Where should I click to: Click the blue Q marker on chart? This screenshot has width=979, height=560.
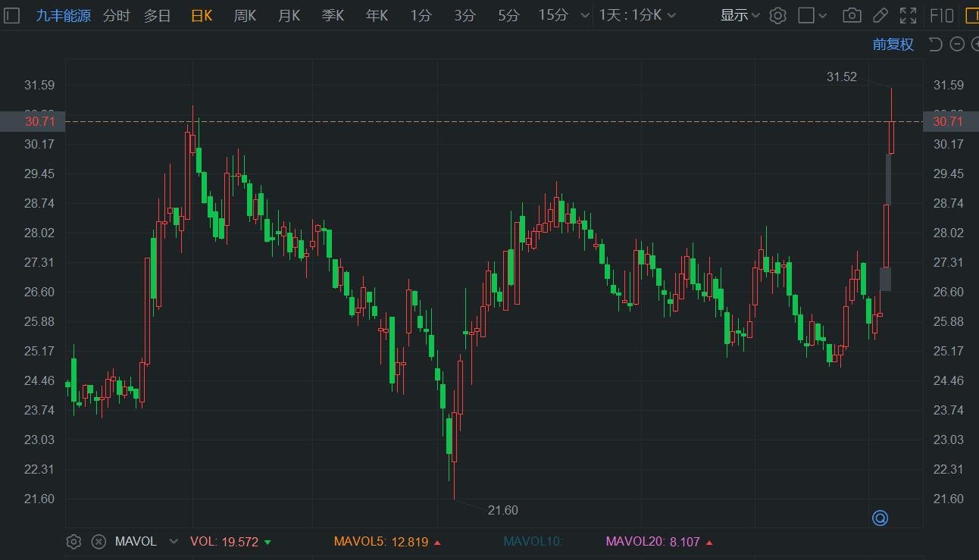tap(880, 518)
